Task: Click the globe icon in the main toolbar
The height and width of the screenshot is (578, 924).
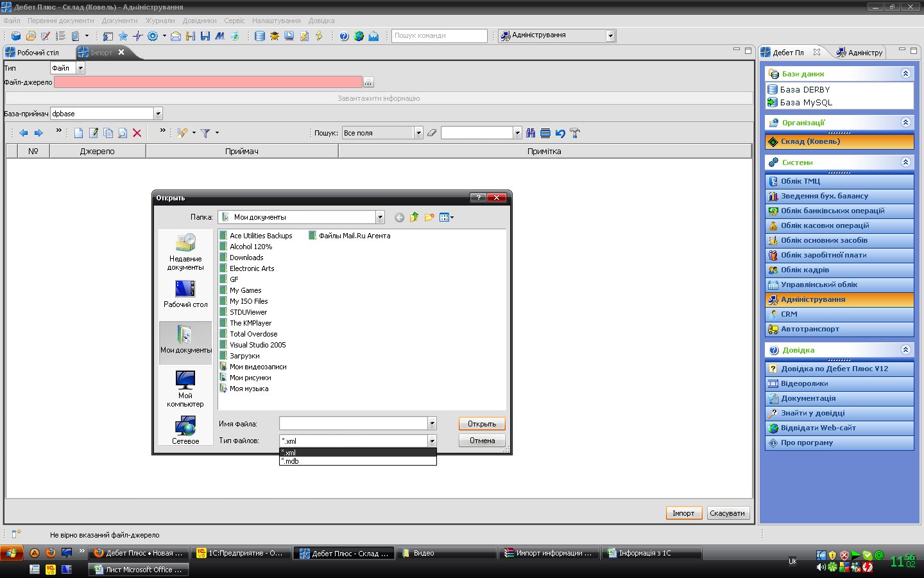Action: (359, 36)
